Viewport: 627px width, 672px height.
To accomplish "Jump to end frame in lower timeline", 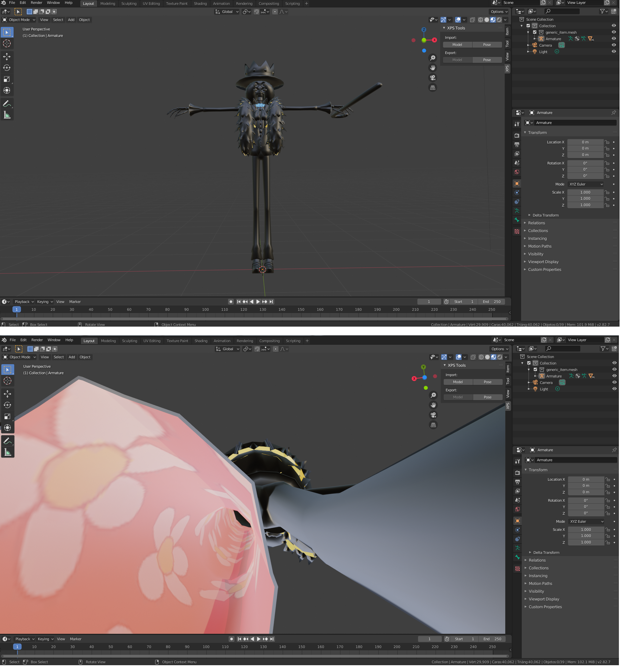I will pos(272,639).
